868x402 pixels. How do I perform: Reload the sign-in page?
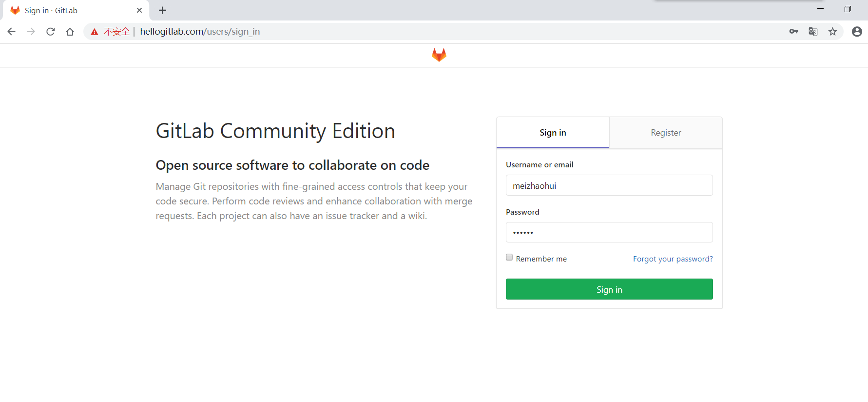click(51, 32)
